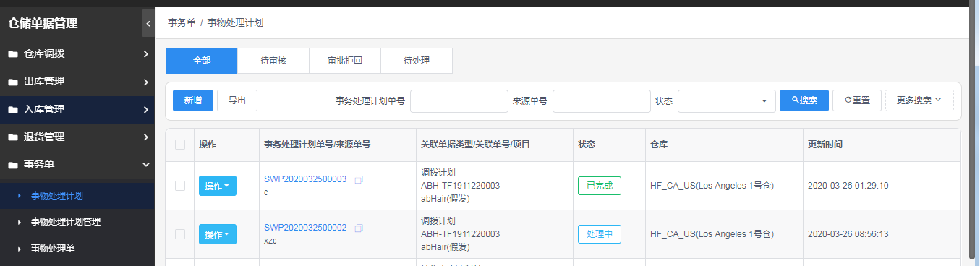Expand the 出库管理 menu chevron

click(145, 82)
